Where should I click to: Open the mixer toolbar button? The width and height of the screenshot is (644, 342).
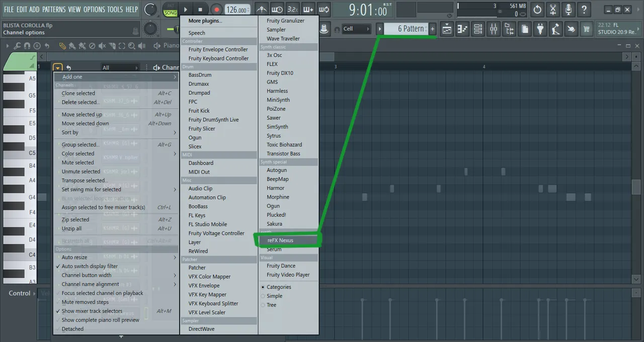(494, 29)
